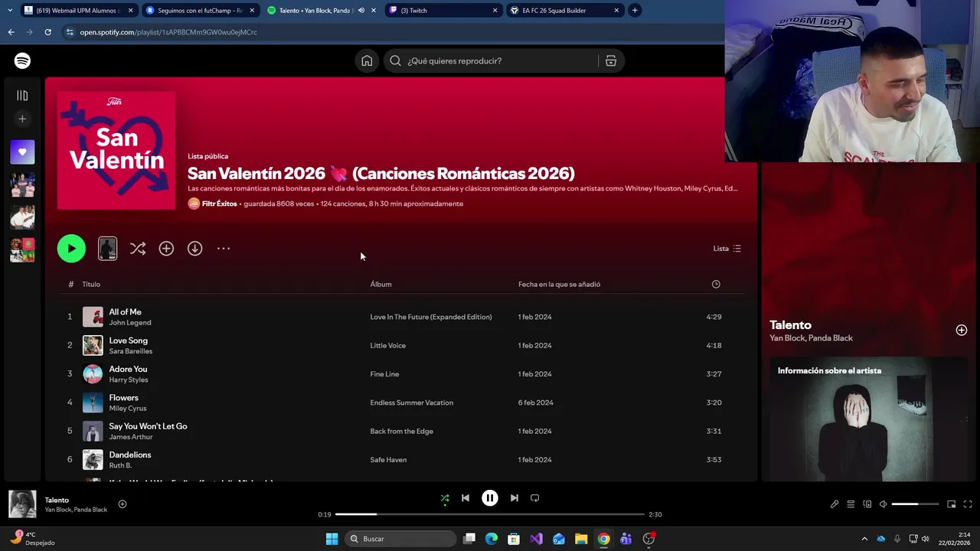Open more options for the playlist

(224, 248)
